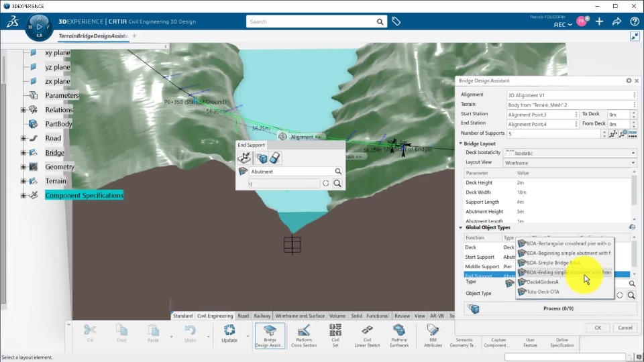
Task: Switch to Civil Engineering tab
Action: [215, 316]
